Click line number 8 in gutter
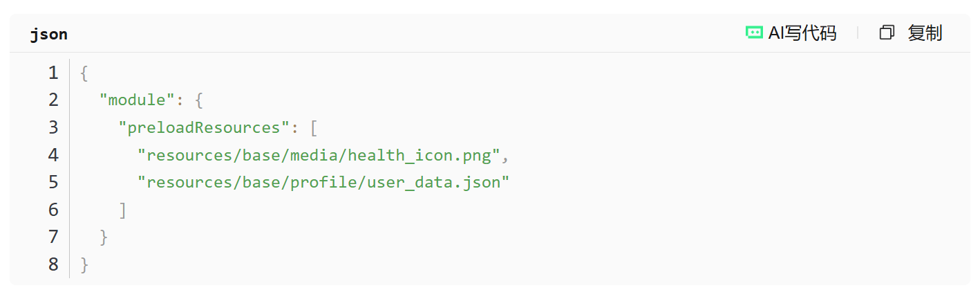980x299 pixels. [53, 264]
